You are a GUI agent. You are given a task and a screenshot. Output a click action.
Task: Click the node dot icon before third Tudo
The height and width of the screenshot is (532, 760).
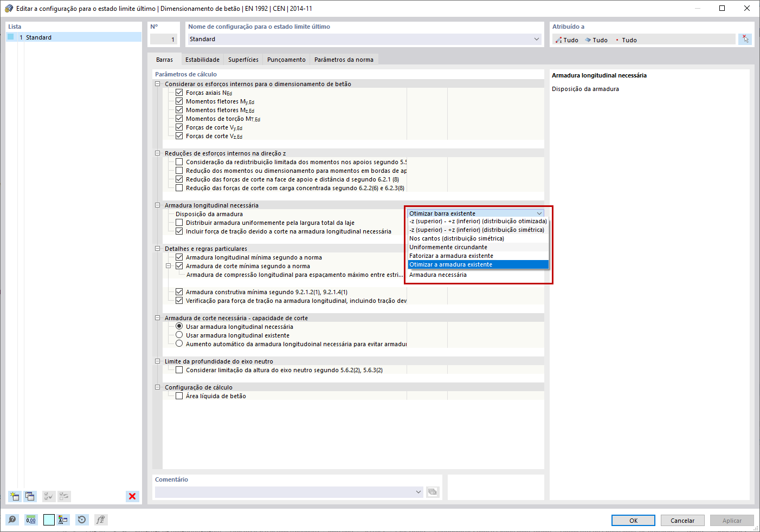point(617,40)
